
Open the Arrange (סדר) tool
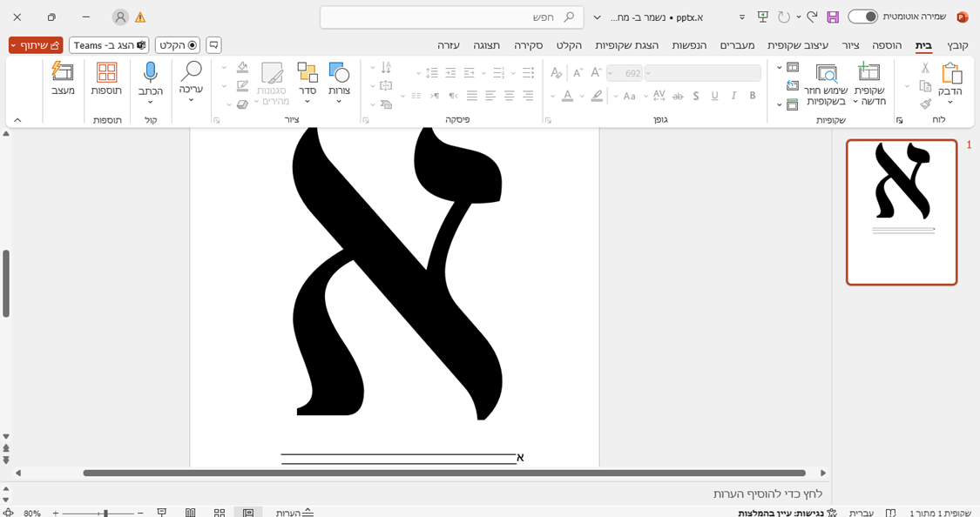click(307, 75)
